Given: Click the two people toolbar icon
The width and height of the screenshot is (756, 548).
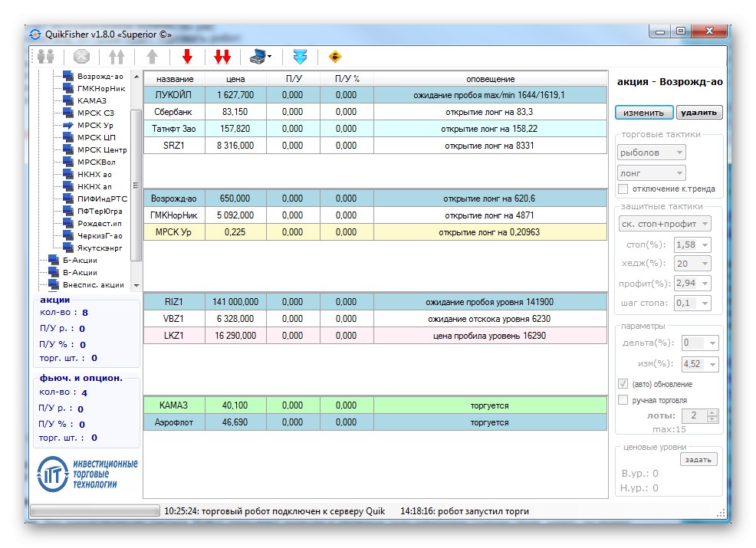Looking at the screenshot, I should (46, 57).
